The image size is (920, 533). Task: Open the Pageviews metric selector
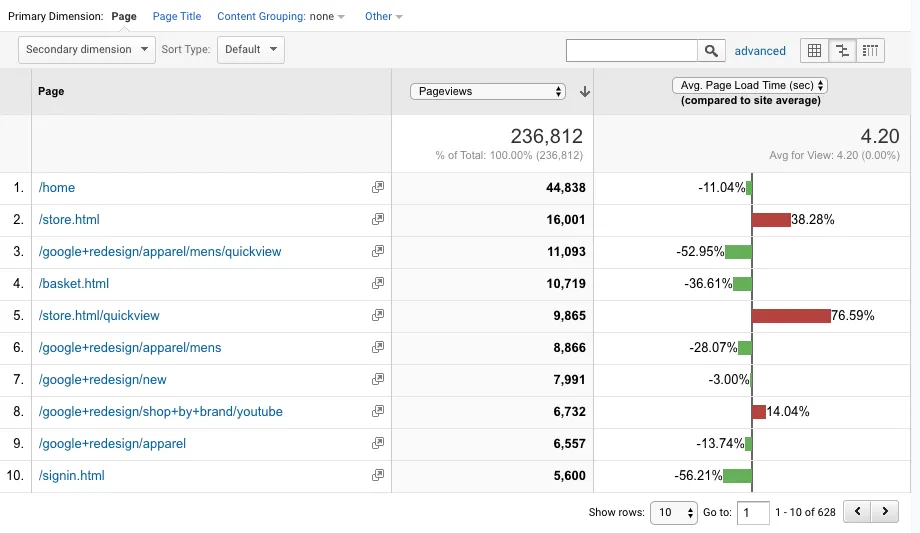488,92
